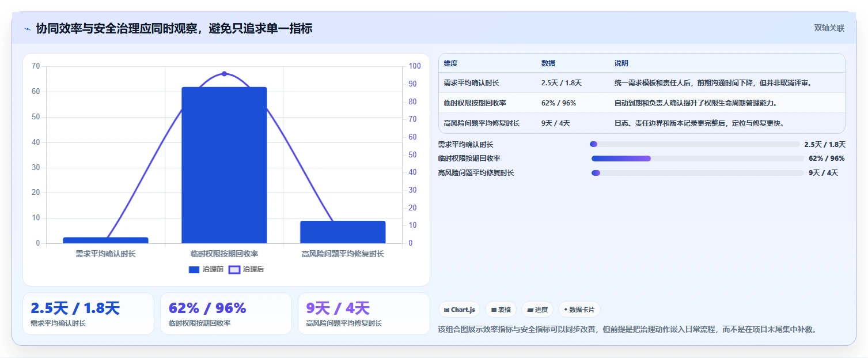Click the 需求平均确认时长 table row label

click(x=471, y=83)
